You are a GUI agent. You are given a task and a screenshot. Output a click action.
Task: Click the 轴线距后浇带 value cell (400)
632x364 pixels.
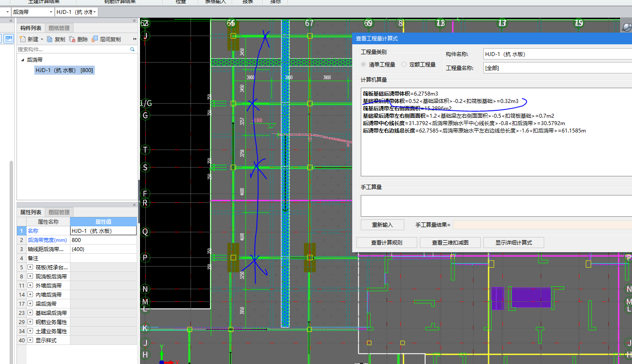(103, 249)
